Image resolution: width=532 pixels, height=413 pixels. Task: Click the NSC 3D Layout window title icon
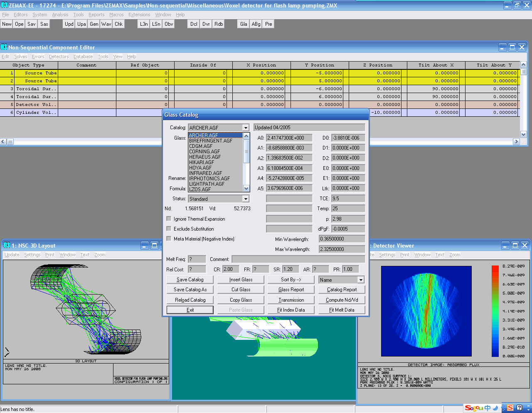click(7, 246)
